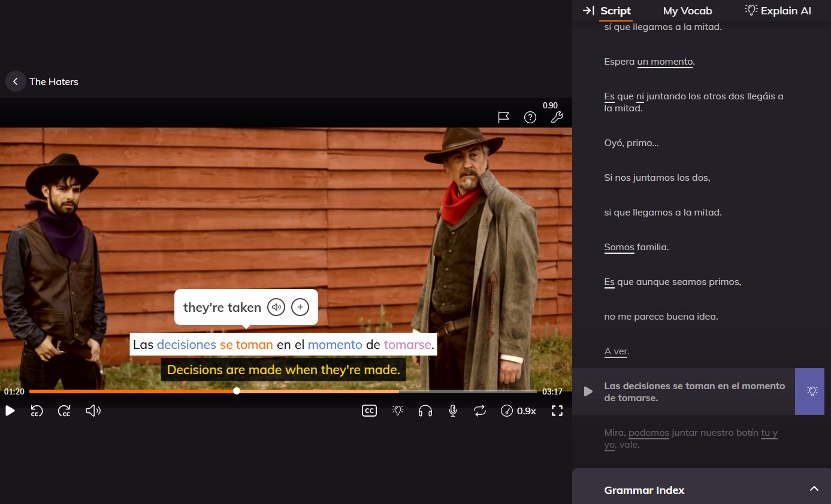This screenshot has width=831, height=504.
Task: Jump to script line "Oyó, primo..."
Action: click(x=631, y=143)
